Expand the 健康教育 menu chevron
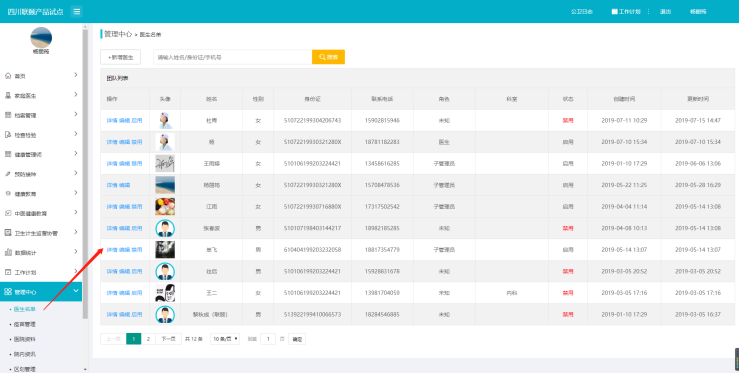740x374 pixels. tap(76, 193)
